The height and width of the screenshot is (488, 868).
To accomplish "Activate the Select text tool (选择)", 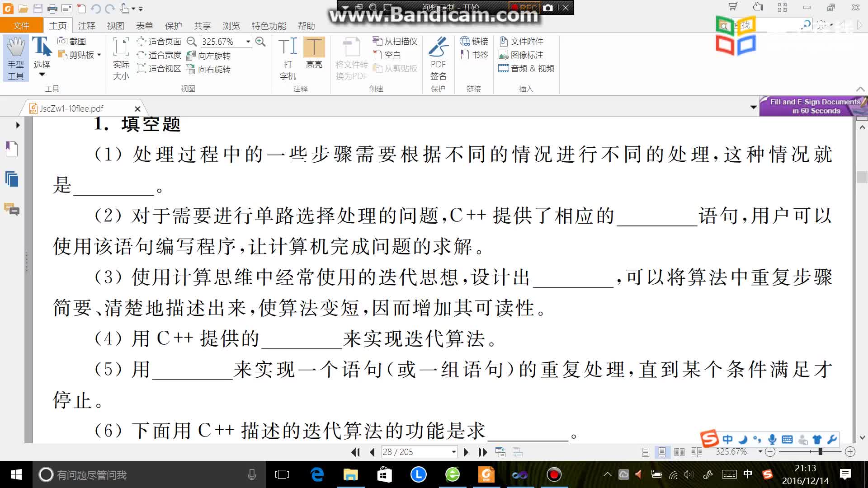I will (x=42, y=53).
